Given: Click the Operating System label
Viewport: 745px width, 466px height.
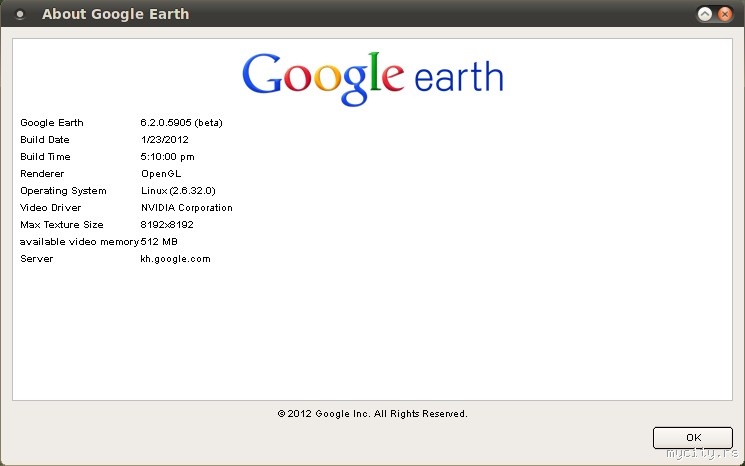Looking at the screenshot, I should tap(63, 191).
